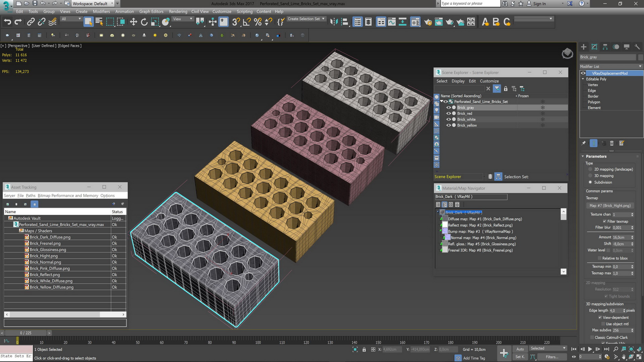Viewport: 644px width, 362px height.
Task: Toggle the View-dependent checkbox
Action: (x=600, y=318)
